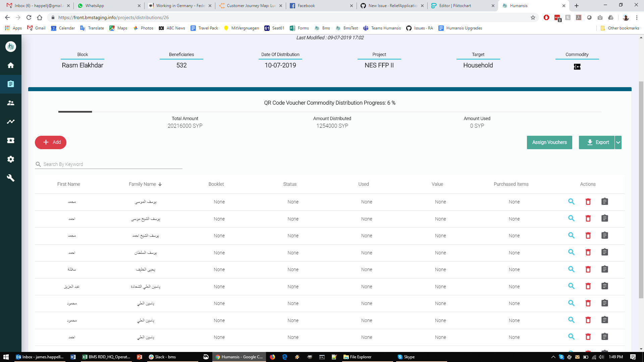The image size is (644, 362).
Task: Expand the Export options dropdown arrow
Action: 618,142
